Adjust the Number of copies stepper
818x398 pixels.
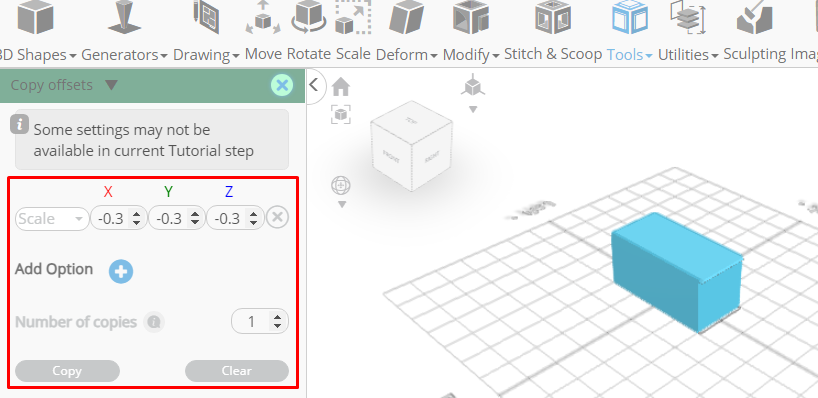coord(278,322)
